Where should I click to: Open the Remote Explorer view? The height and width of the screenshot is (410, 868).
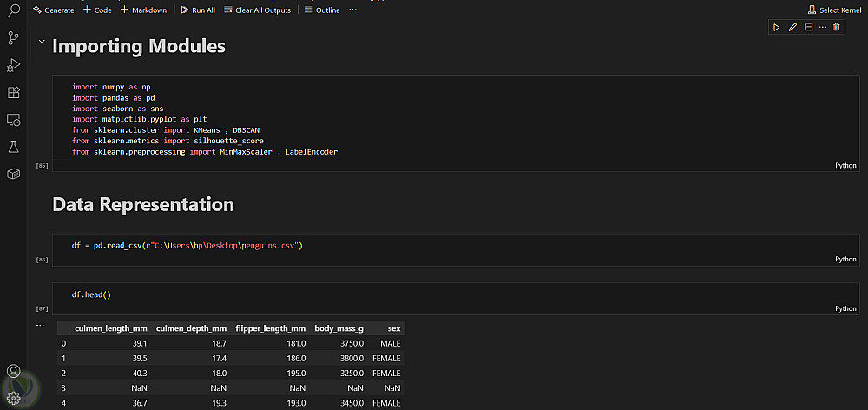tap(13, 119)
